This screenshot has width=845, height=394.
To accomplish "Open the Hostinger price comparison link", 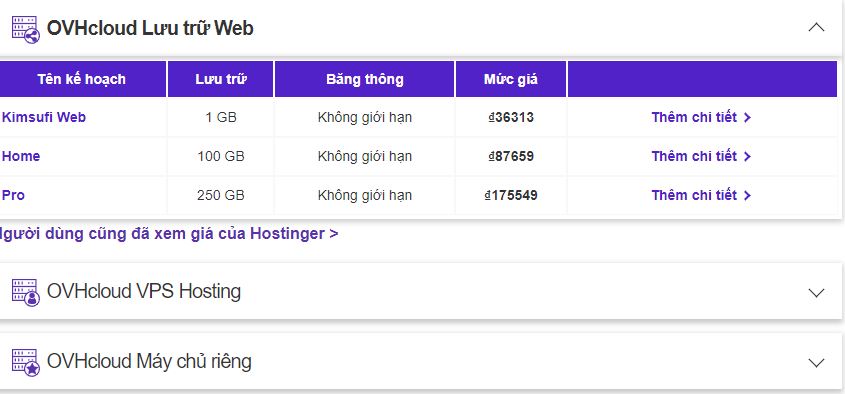I will click(169, 234).
